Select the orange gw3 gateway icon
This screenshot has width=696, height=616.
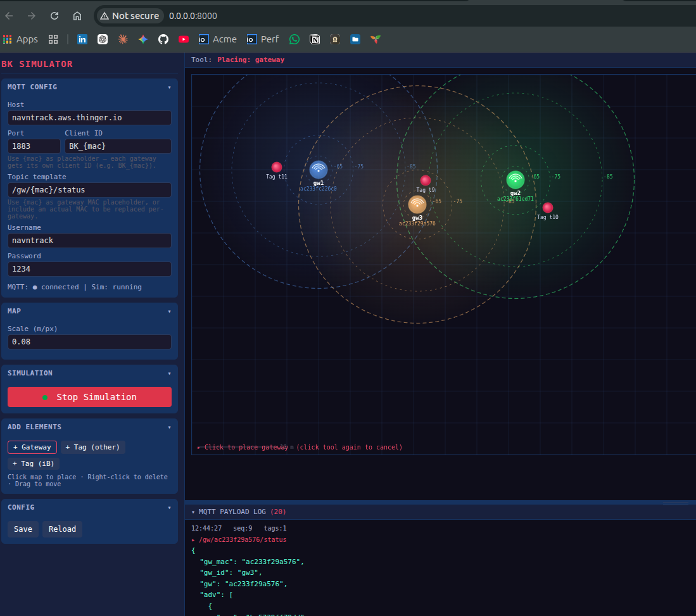[x=417, y=204]
